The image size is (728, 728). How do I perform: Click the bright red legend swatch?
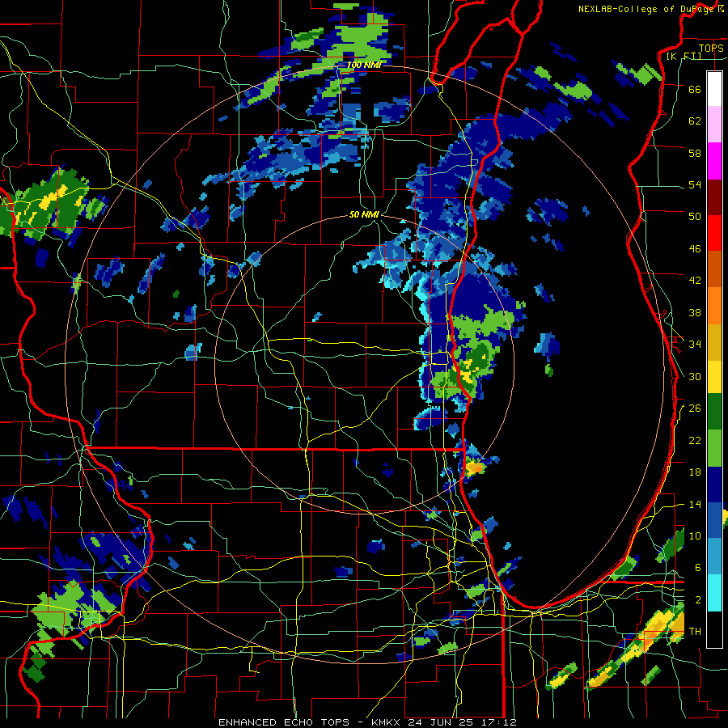coord(714,233)
